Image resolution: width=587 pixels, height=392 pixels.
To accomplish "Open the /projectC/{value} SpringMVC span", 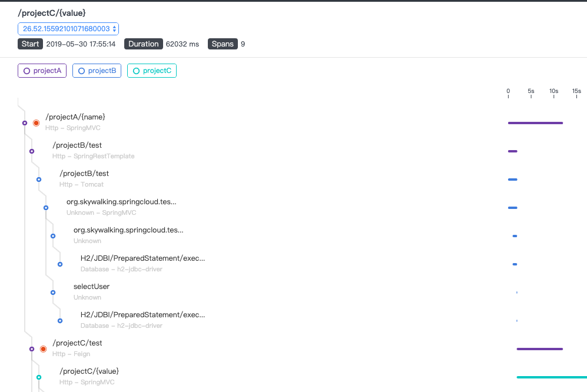I will (x=89, y=371).
